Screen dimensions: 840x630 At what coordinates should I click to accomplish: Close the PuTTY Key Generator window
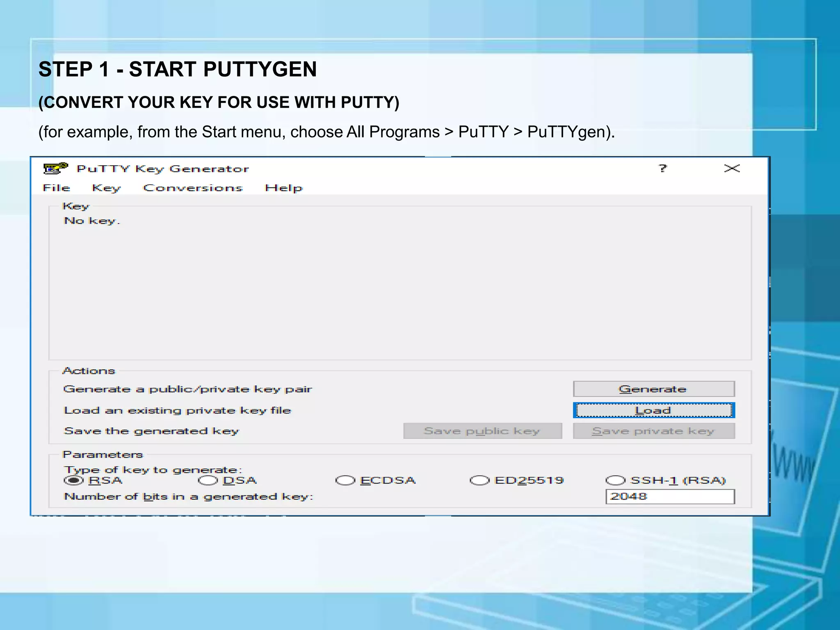[732, 168]
